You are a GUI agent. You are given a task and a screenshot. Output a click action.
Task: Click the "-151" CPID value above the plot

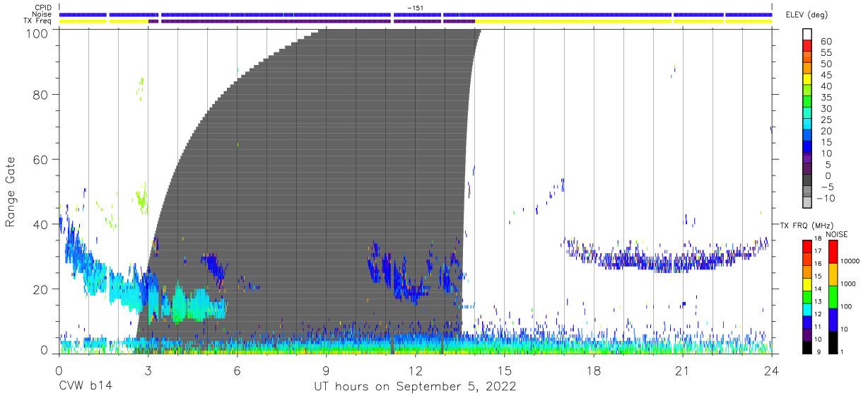point(416,8)
